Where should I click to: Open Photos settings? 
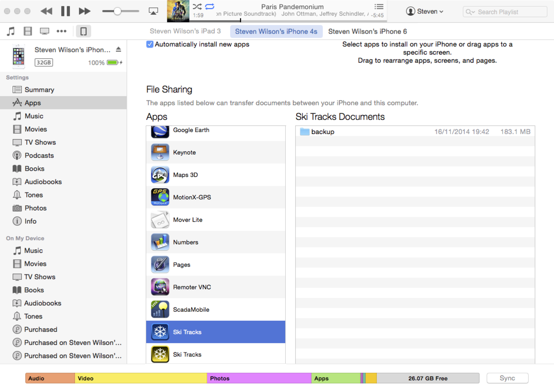(63, 208)
